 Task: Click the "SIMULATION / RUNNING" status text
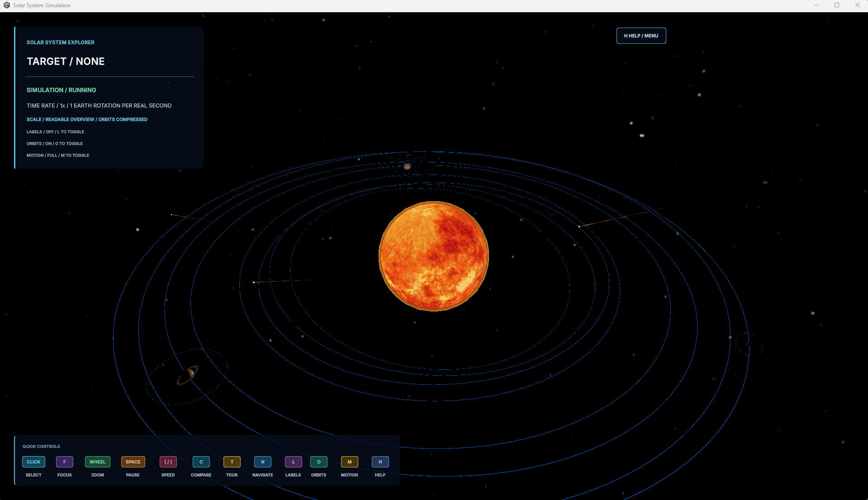pyautogui.click(x=62, y=90)
